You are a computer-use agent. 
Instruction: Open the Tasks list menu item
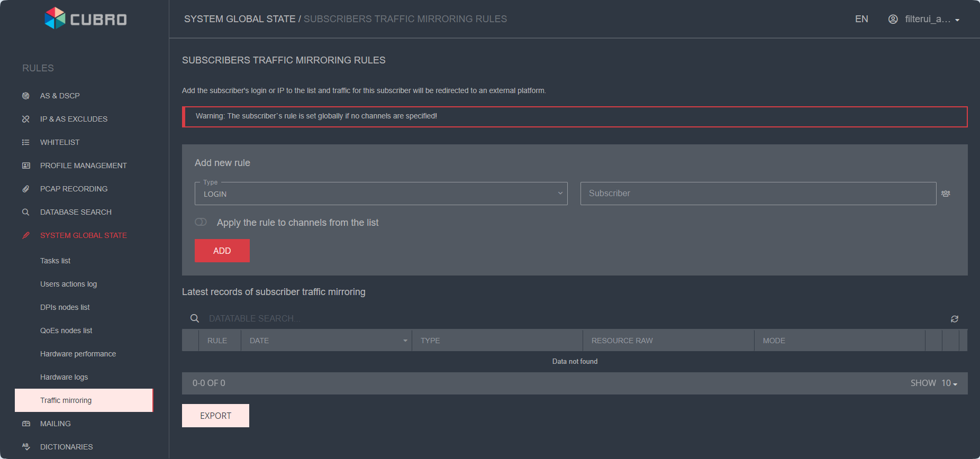coord(55,261)
